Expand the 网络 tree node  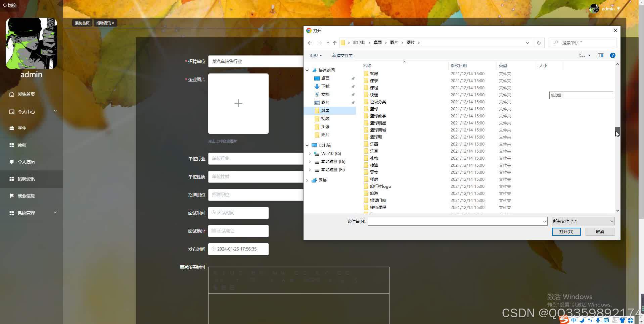click(x=307, y=180)
